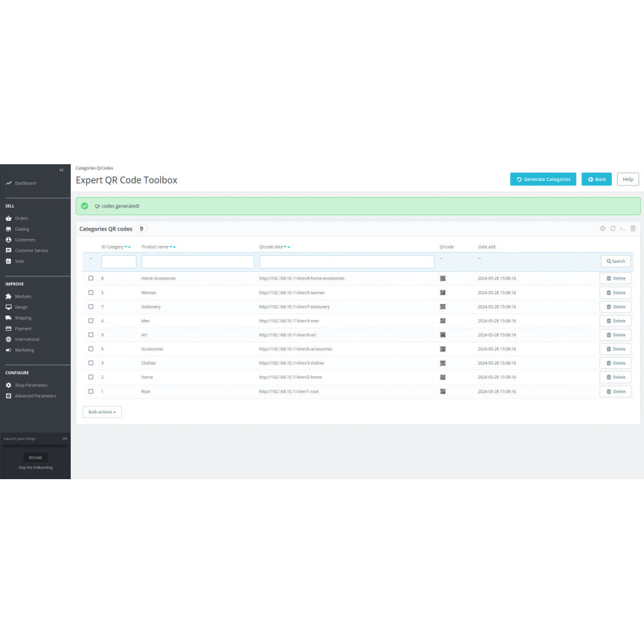Collapse the sidebar with the double-chevron icon

(61, 170)
